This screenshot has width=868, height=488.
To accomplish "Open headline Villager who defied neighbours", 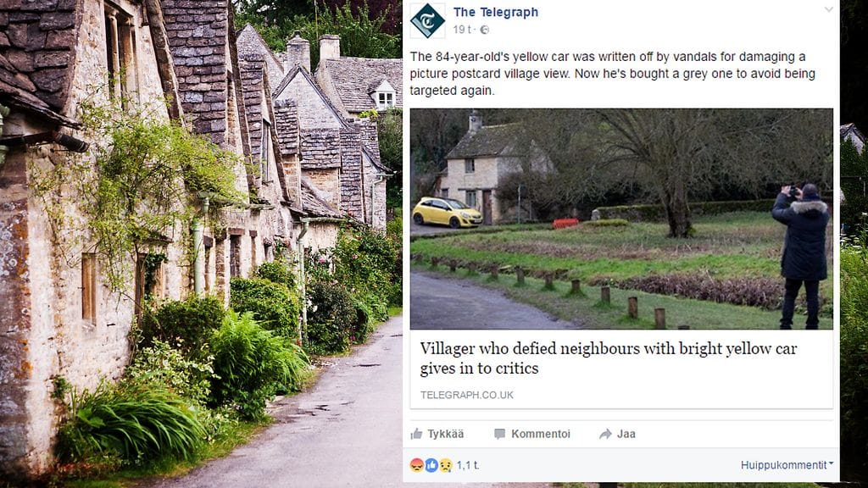I will (x=608, y=358).
